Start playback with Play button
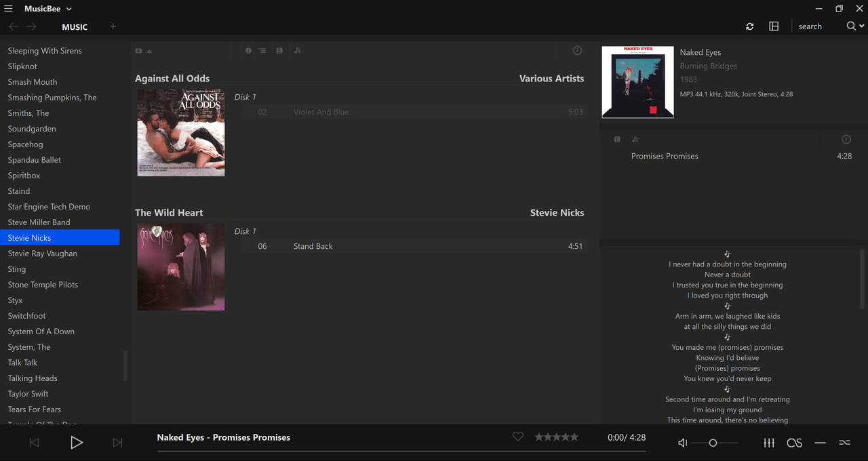The height and width of the screenshot is (461, 868). point(77,443)
